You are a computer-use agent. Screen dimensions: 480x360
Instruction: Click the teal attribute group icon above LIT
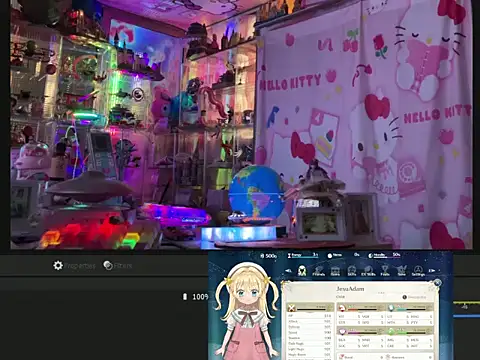(x=391, y=308)
